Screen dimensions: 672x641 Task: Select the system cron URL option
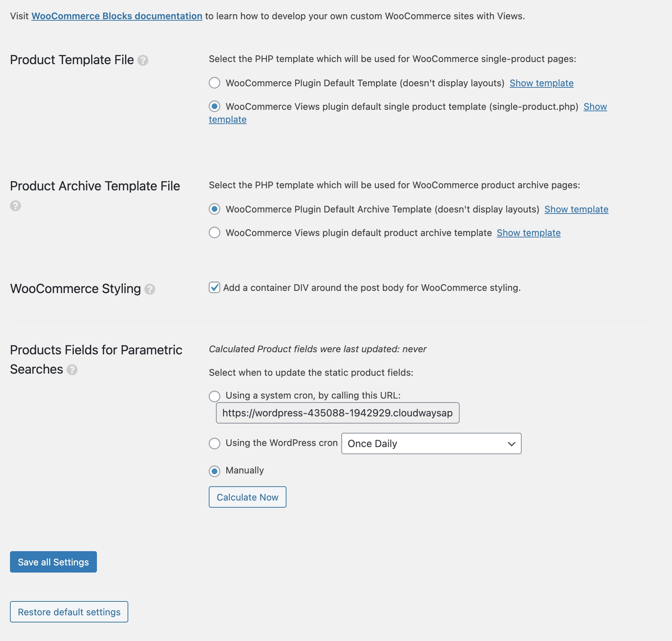click(x=214, y=396)
